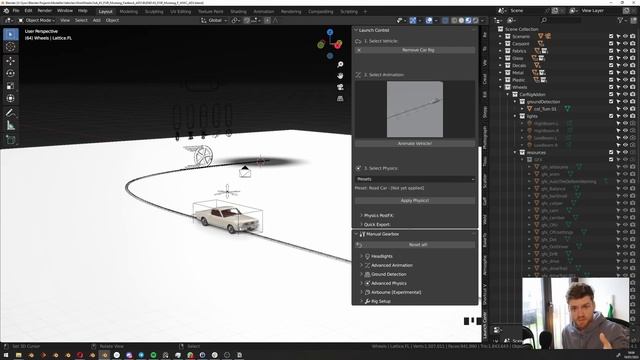Viewport: 640px width, 360px height.
Task: Open the Object Mode dropdown
Action: (x=37, y=20)
